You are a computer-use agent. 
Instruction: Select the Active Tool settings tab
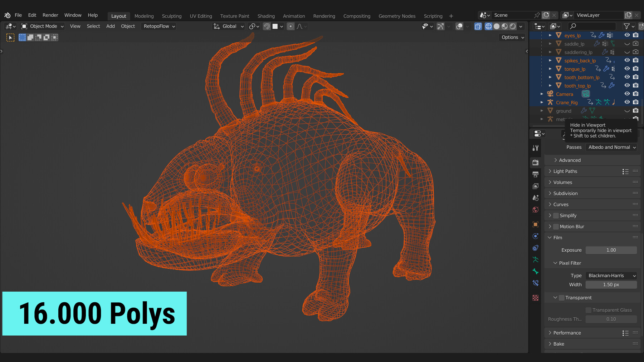(x=536, y=148)
